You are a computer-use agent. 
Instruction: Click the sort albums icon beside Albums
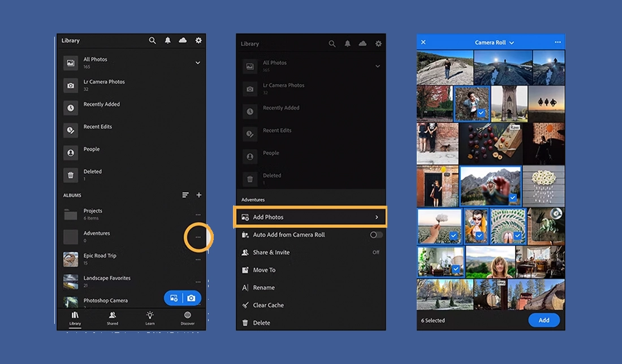click(185, 195)
